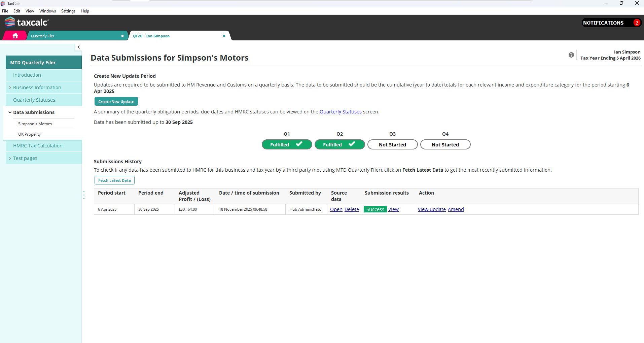Click the taxcalc logo
Image resolution: width=644 pixels, height=343 pixels.
[27, 22]
